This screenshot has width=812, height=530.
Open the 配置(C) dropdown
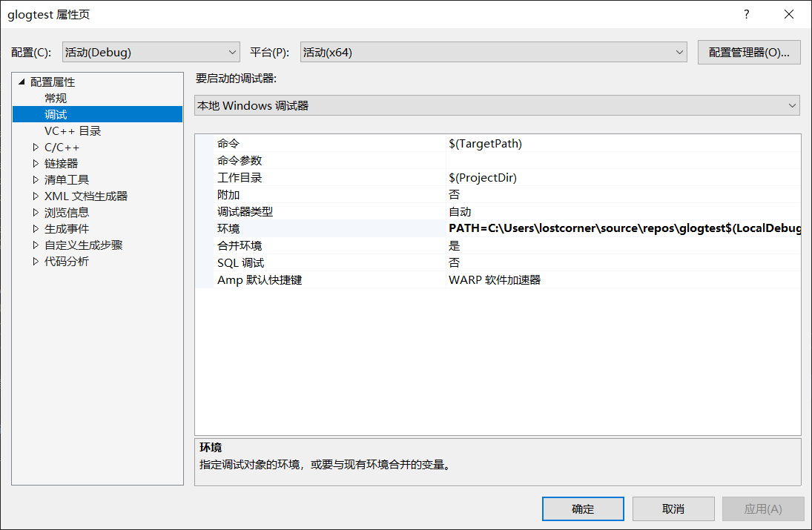151,52
